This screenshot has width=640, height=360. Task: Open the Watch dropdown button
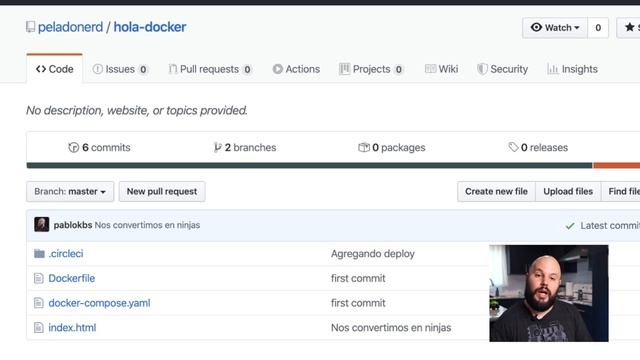[555, 28]
